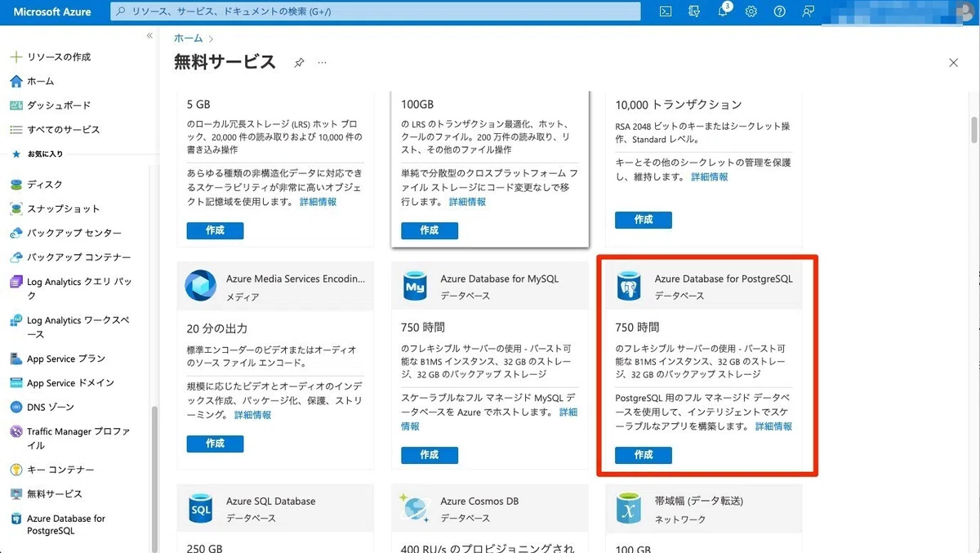Screen dimensions: 980x553
Task: Click sidebar Azure Database for PostgreSQL icon
Action: pos(16,519)
